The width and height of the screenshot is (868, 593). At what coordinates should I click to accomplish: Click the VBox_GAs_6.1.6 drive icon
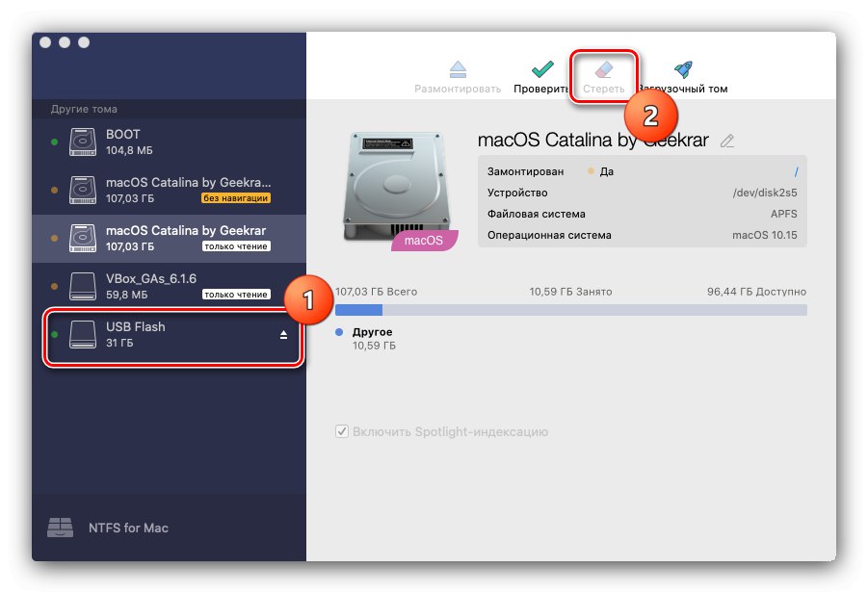[x=81, y=286]
